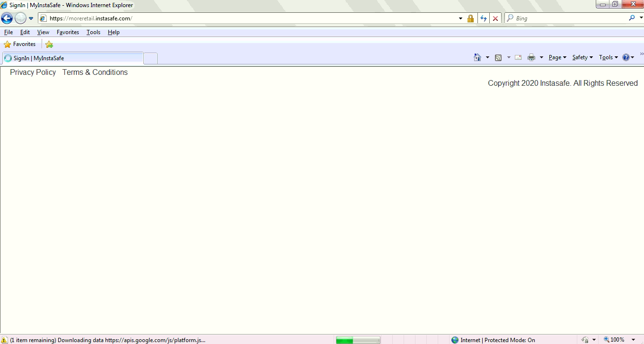This screenshot has height=344, width=644.
Task: Click the Internet zone globe icon
Action: [455, 340]
